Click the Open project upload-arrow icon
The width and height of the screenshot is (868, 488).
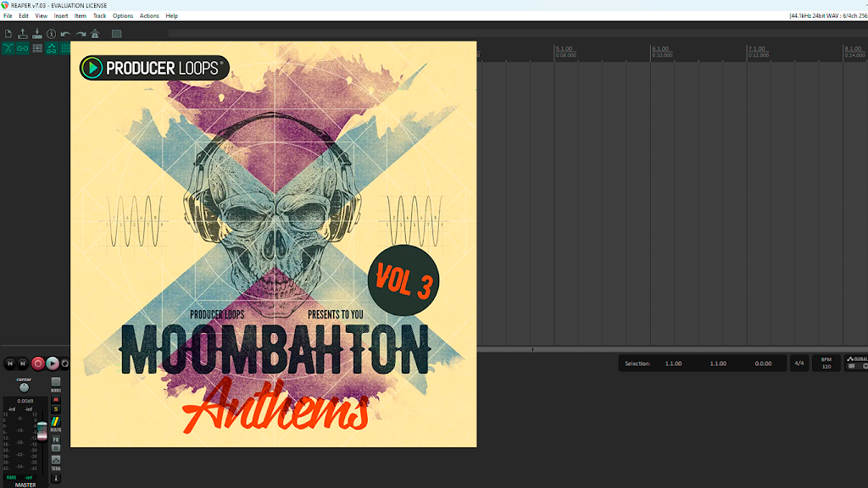point(23,34)
